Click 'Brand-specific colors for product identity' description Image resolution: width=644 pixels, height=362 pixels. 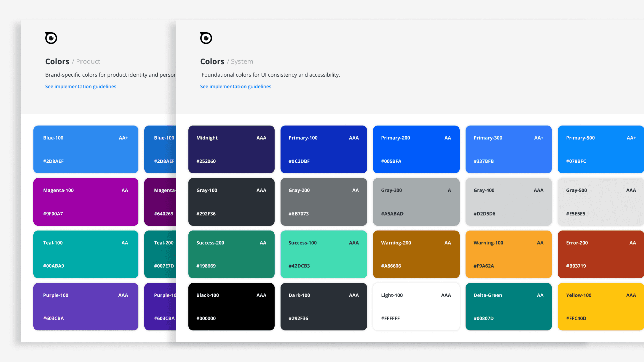[x=111, y=75]
